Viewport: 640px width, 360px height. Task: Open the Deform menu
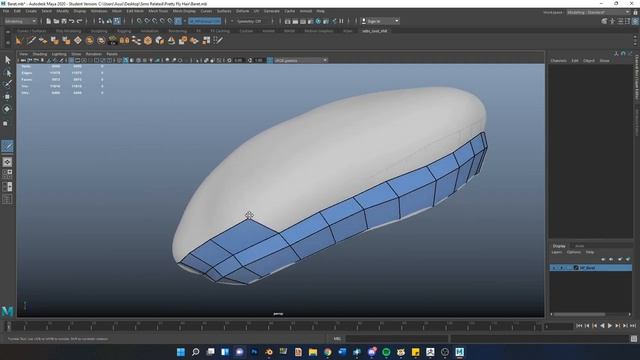click(x=242, y=11)
